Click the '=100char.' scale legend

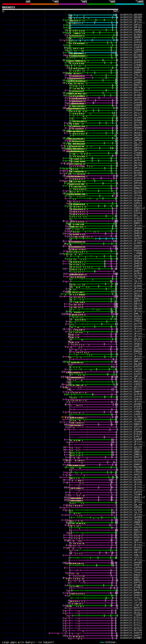[111, 642]
